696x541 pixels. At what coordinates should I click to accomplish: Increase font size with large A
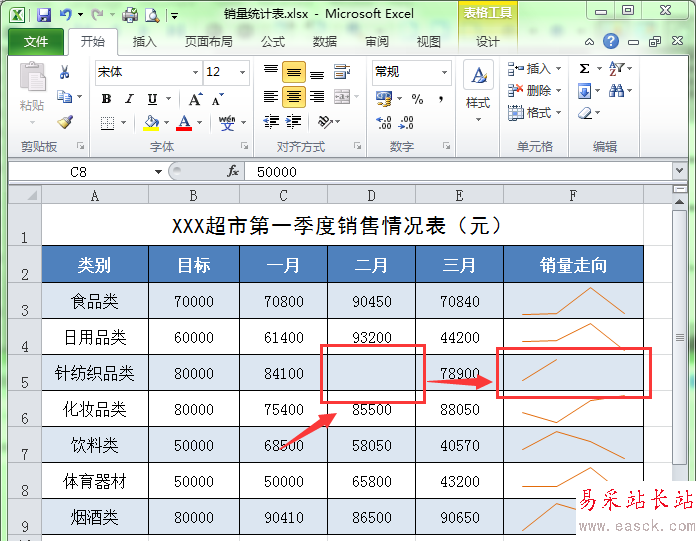click(x=195, y=99)
